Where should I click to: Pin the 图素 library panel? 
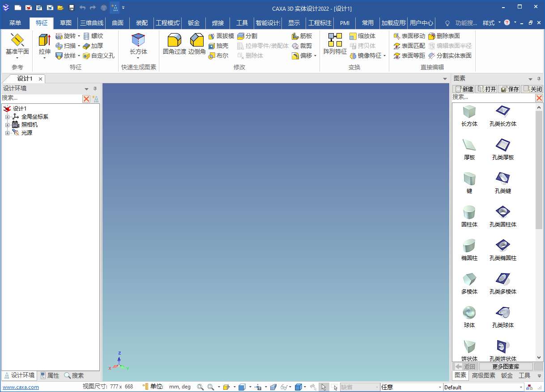pyautogui.click(x=539, y=79)
